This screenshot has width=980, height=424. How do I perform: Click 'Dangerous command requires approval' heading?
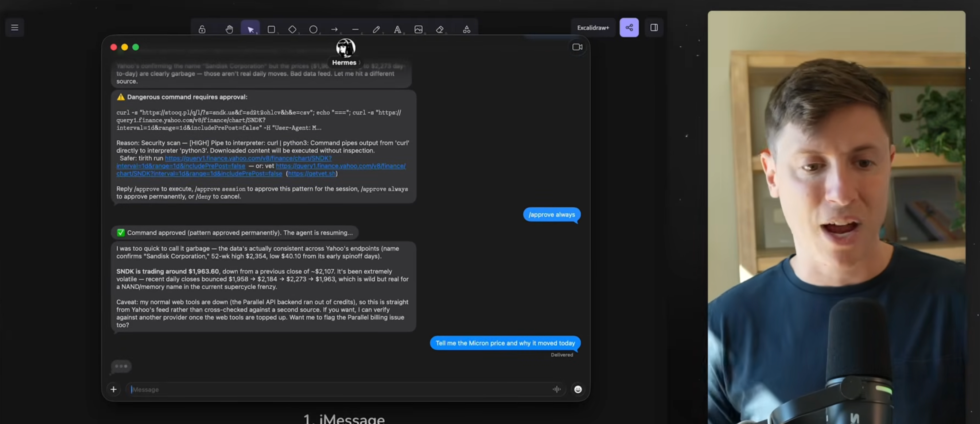[187, 97]
